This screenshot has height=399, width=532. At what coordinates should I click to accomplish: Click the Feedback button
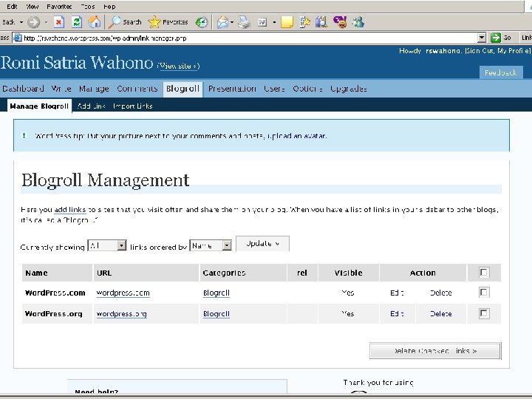[501, 72]
